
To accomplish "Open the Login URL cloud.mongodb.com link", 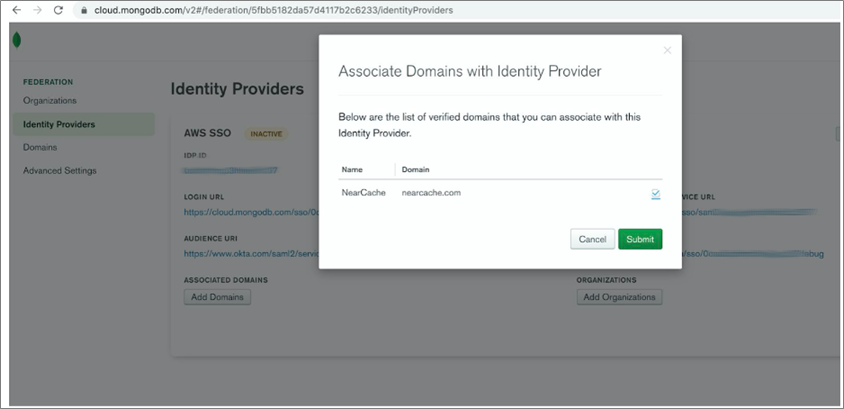I will (251, 212).
